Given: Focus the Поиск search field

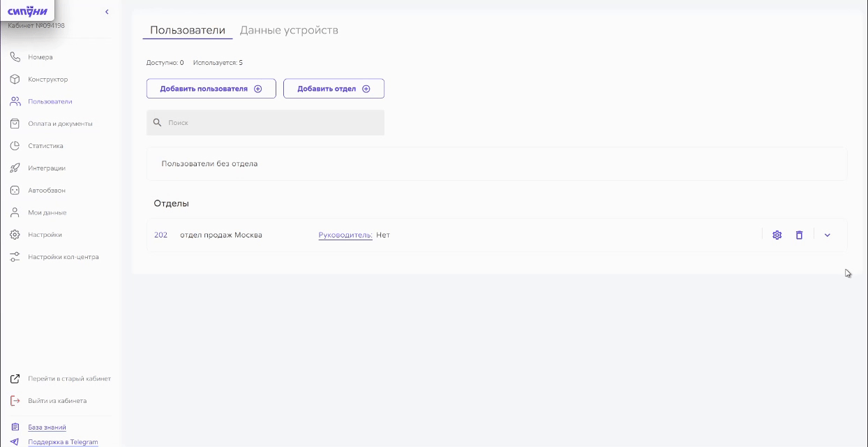Looking at the screenshot, I should [x=272, y=123].
